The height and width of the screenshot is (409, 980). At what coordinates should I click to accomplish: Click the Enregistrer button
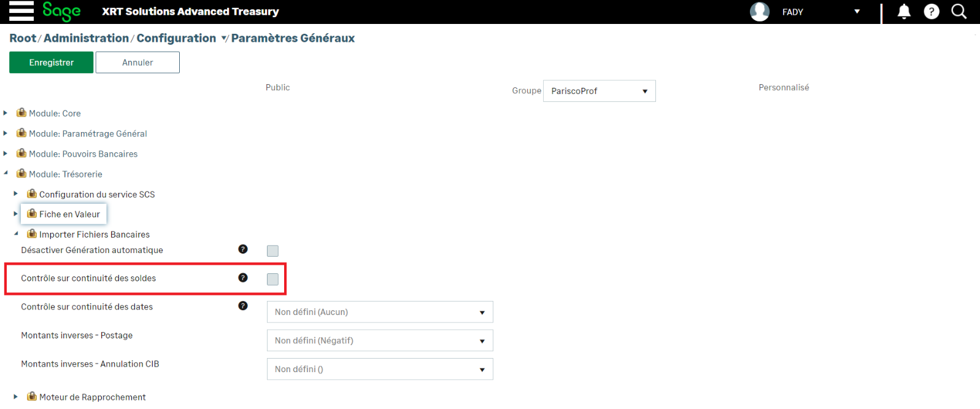(x=52, y=63)
